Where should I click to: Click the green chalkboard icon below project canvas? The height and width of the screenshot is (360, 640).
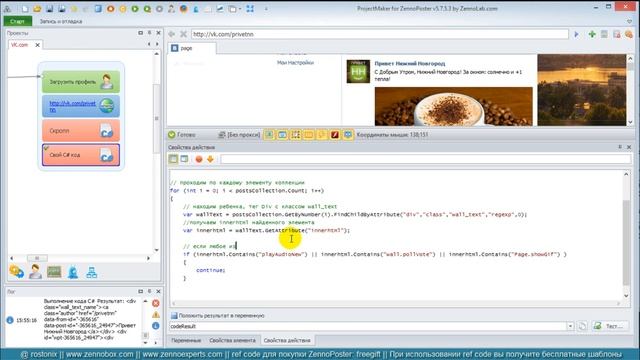click(x=54, y=272)
